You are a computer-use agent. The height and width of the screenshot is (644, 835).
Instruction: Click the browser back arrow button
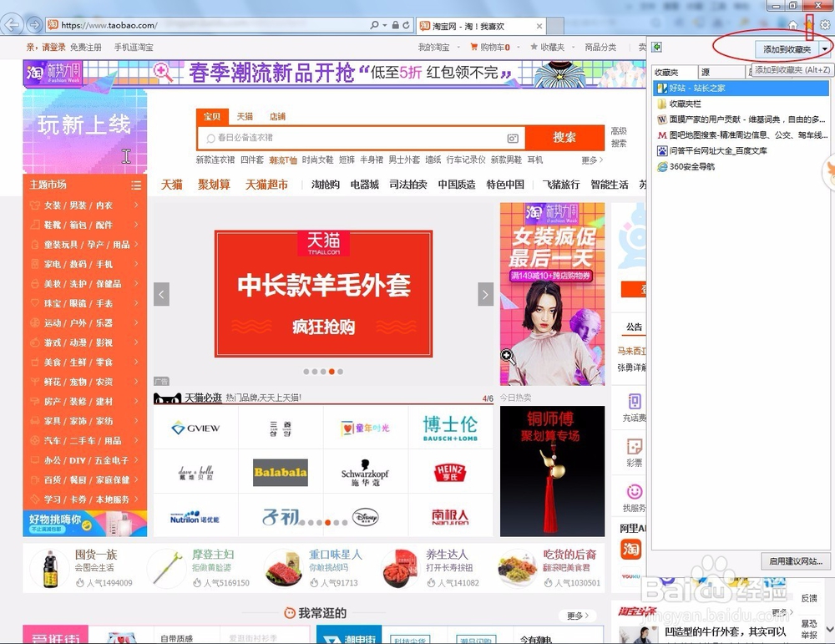point(12,24)
